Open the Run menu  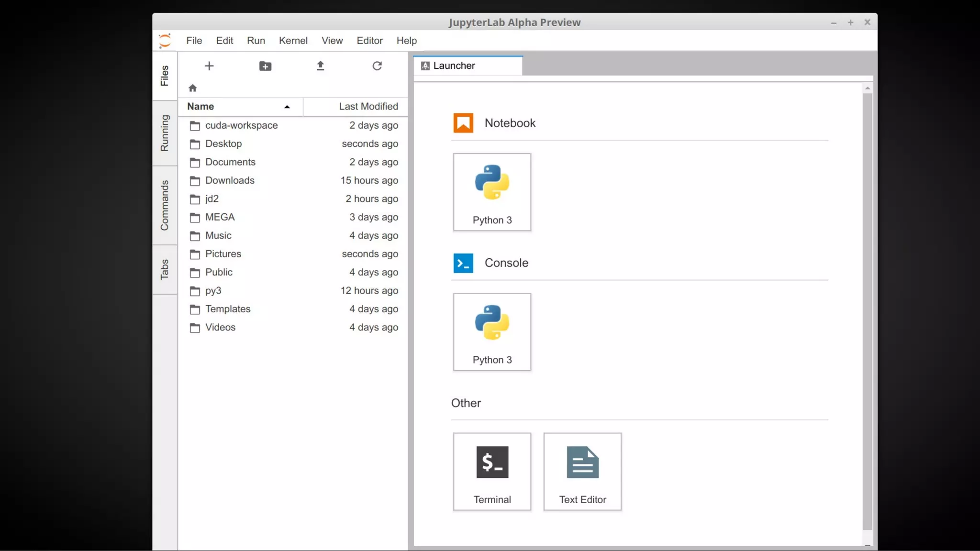coord(256,41)
